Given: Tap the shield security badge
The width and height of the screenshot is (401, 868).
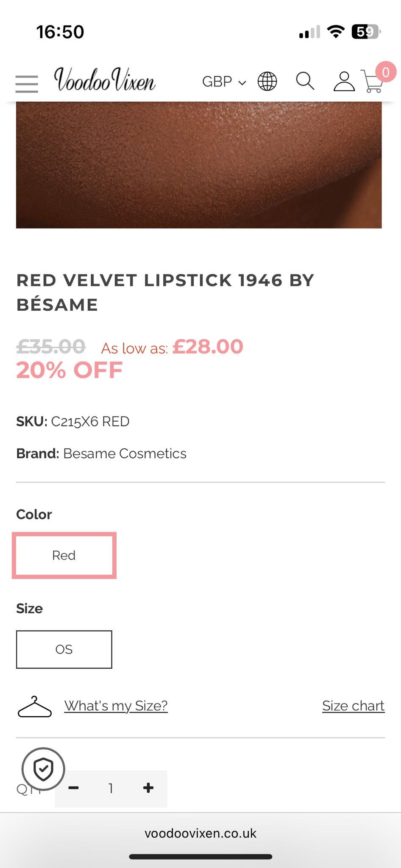Looking at the screenshot, I should click(x=43, y=769).
